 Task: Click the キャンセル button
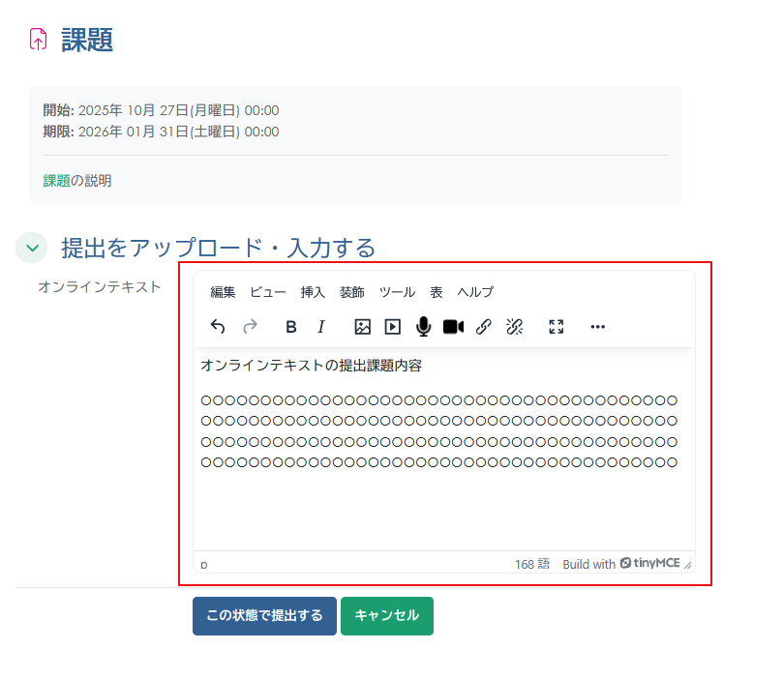click(x=386, y=615)
